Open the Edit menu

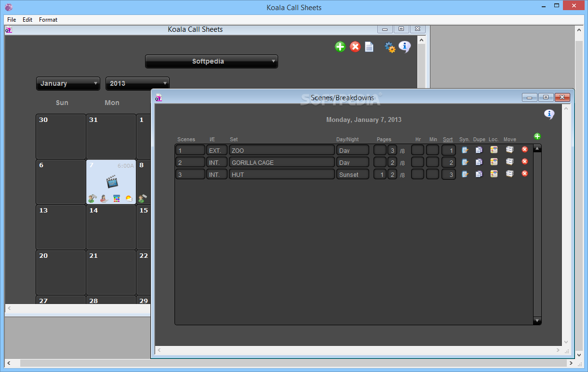pos(27,20)
